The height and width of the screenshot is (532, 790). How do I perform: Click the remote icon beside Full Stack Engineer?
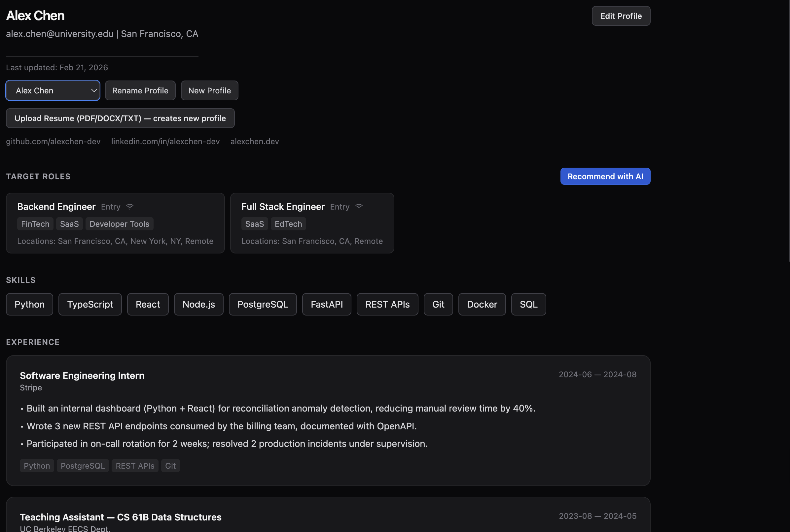pos(359,207)
